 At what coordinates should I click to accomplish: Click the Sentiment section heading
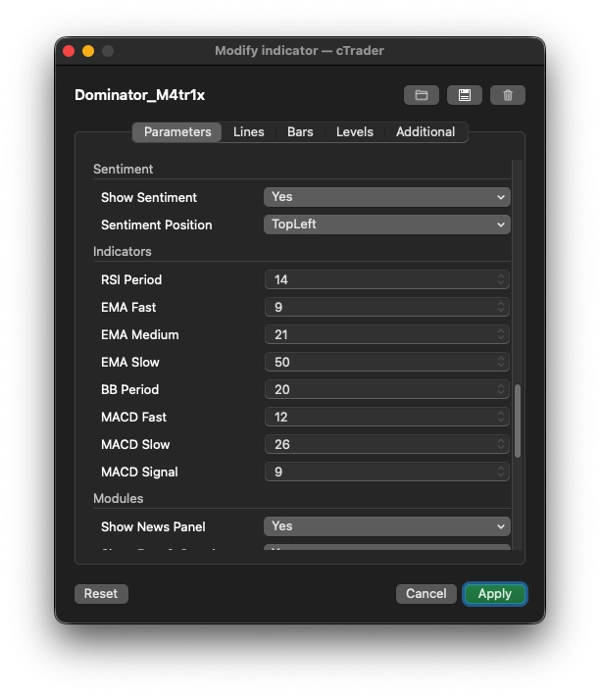(123, 169)
